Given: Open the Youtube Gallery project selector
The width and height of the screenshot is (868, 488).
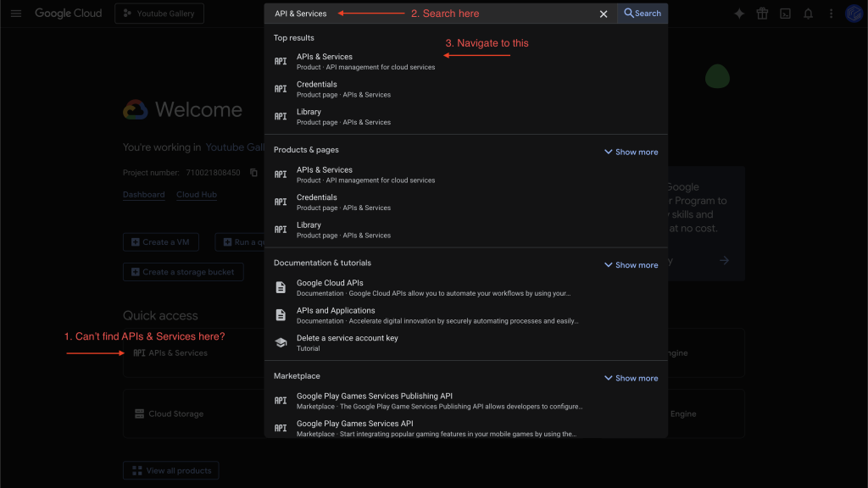Looking at the screenshot, I should (159, 14).
